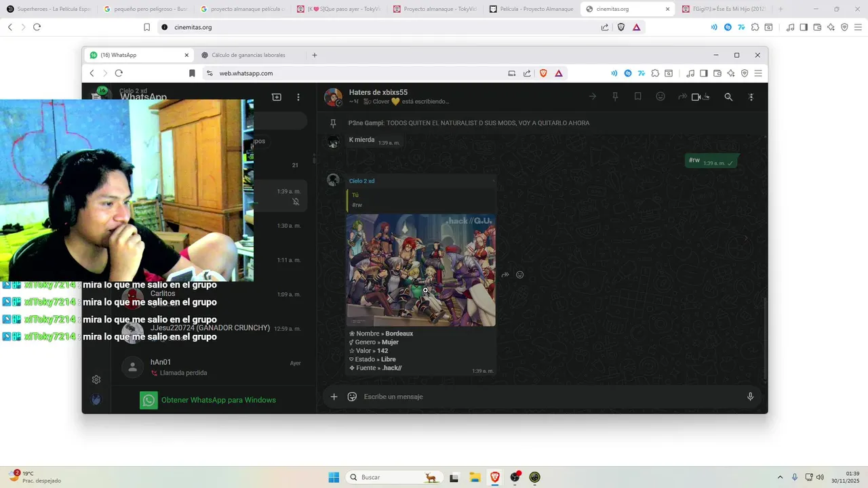
Task: Open the Windows Start button
Action: pos(334,477)
